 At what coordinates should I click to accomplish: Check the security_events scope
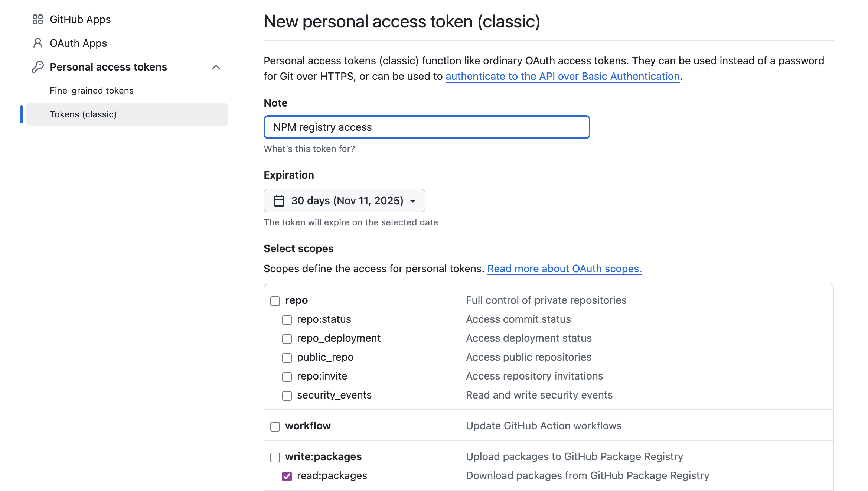287,396
